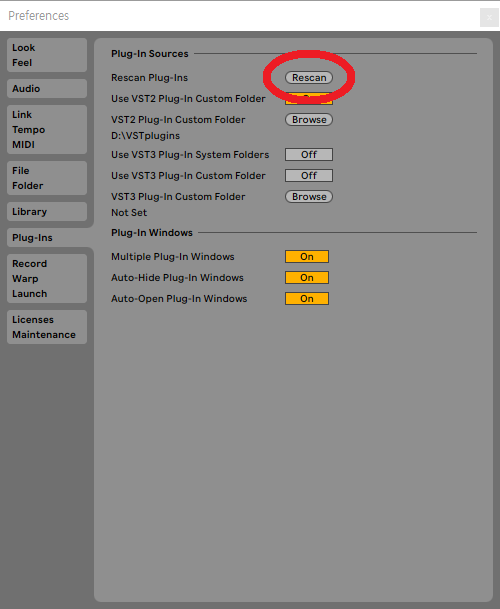This screenshot has width=500, height=609.
Task: Open the Record Warp Launch tab
Action: tap(47, 278)
